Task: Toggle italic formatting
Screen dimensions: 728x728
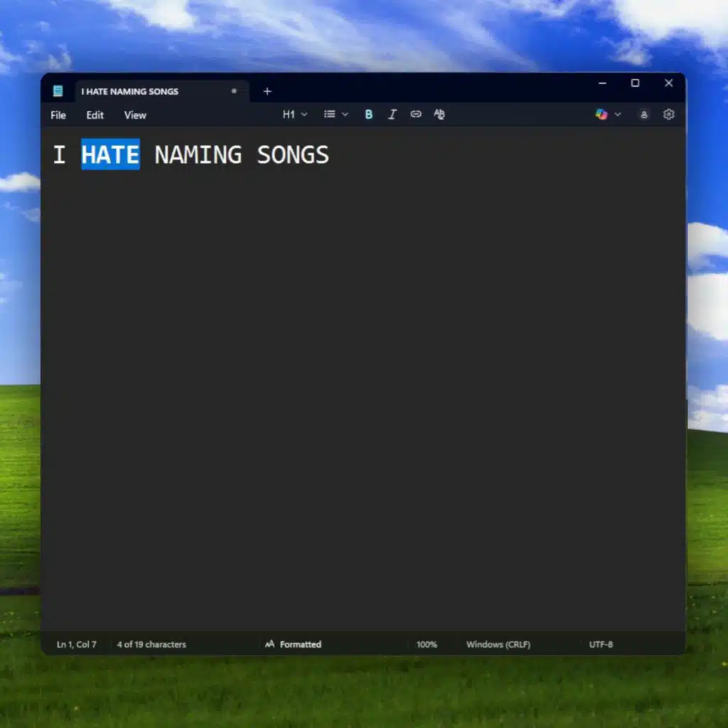Action: 392,114
